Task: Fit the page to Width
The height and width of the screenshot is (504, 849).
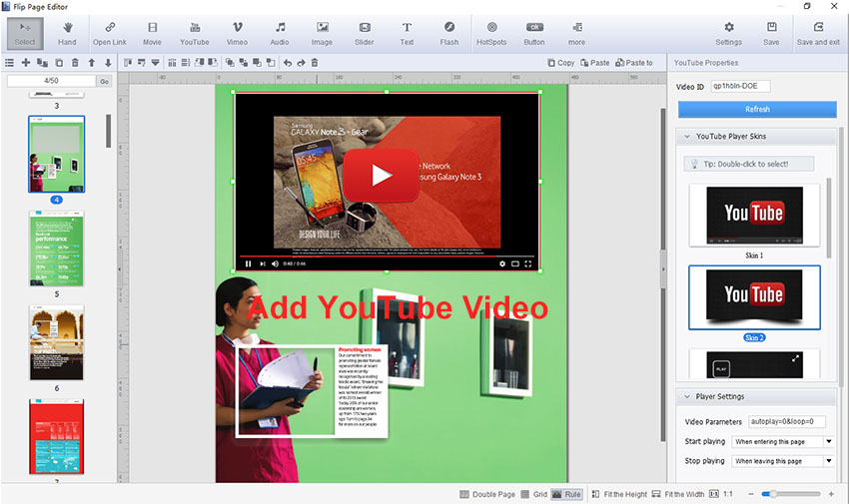Action: 678,494
